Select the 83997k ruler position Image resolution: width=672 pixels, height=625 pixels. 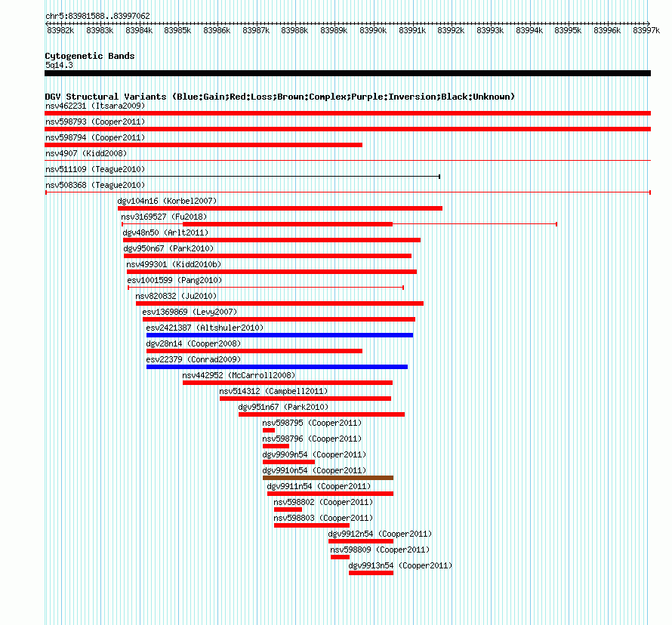coord(646,30)
